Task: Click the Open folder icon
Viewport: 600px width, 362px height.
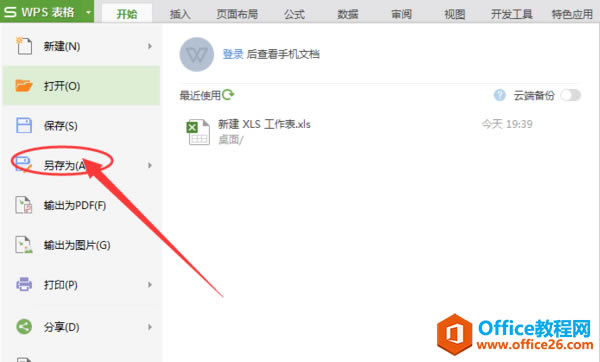Action: (24, 85)
